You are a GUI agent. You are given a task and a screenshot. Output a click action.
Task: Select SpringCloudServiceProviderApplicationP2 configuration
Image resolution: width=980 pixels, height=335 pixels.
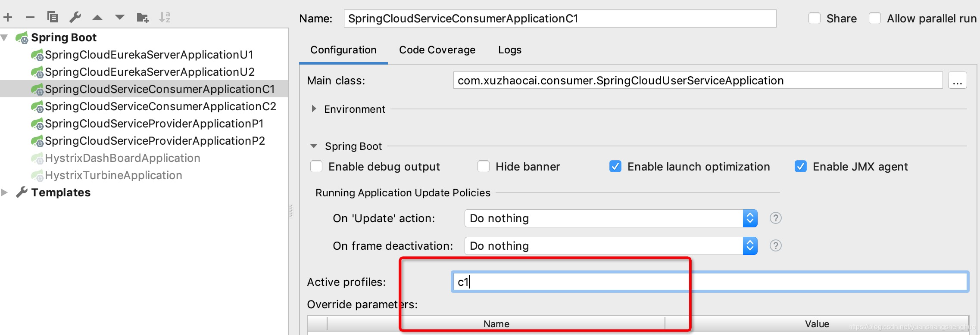tap(155, 141)
